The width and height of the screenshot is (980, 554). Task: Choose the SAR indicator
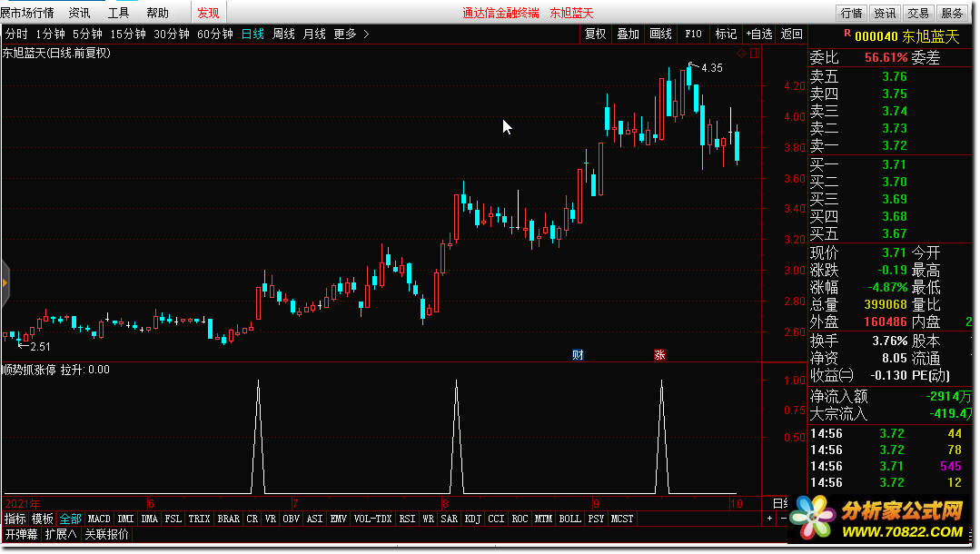pyautogui.click(x=450, y=519)
